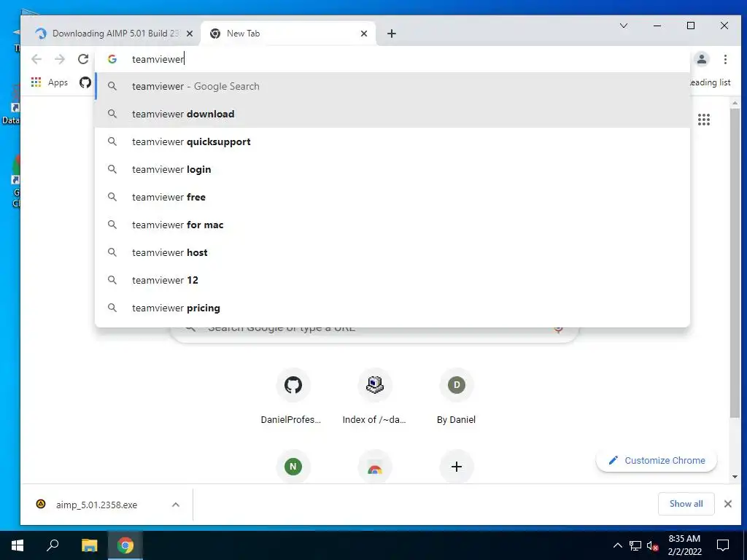The height and width of the screenshot is (560, 747).
Task: Click the scrollbar down arrow
Action: tap(735, 477)
